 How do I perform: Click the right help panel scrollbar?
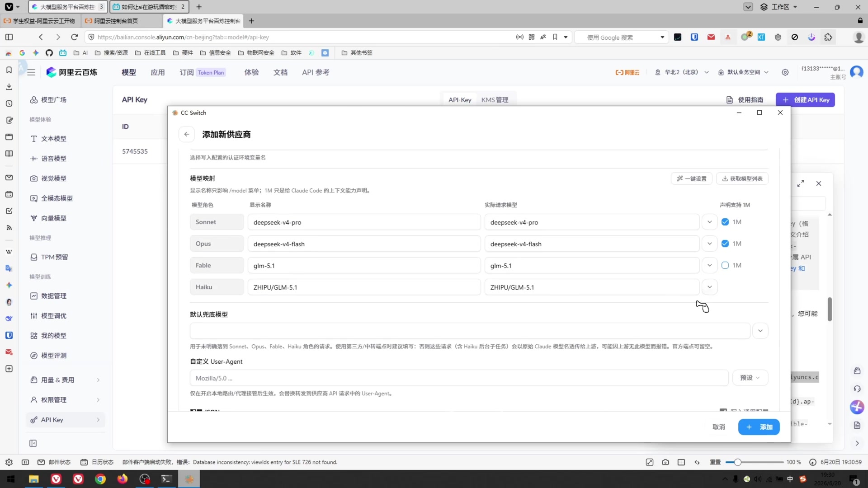[830, 309]
